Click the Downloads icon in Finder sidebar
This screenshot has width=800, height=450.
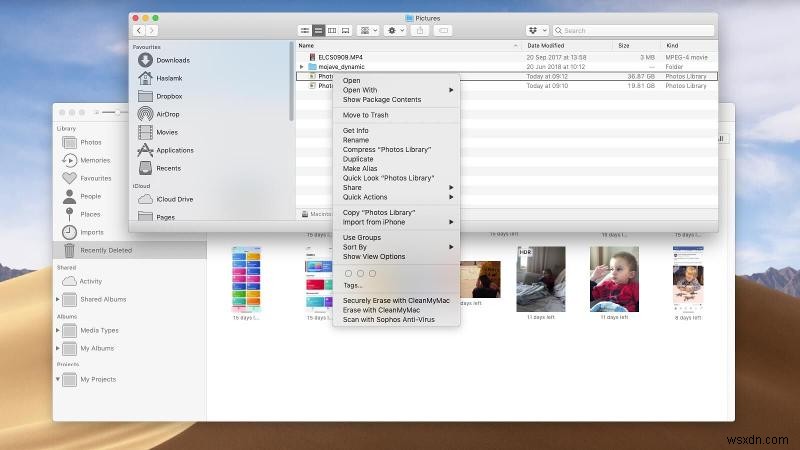pos(145,60)
